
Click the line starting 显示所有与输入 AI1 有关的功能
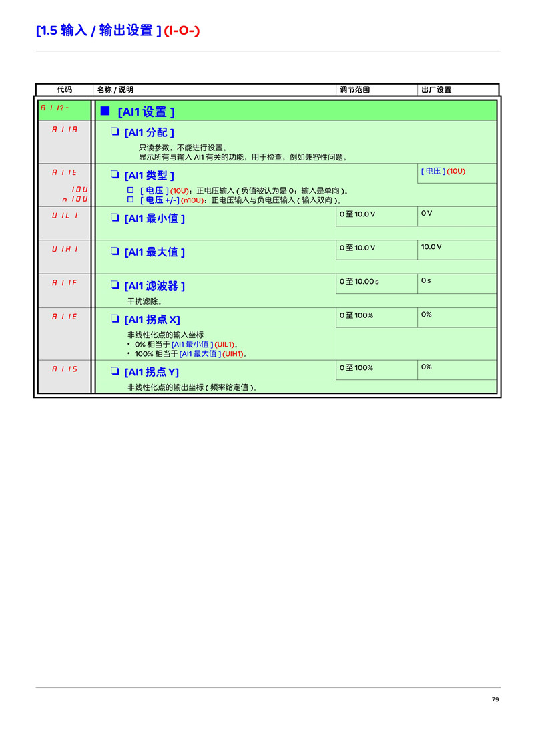[x=243, y=157]
